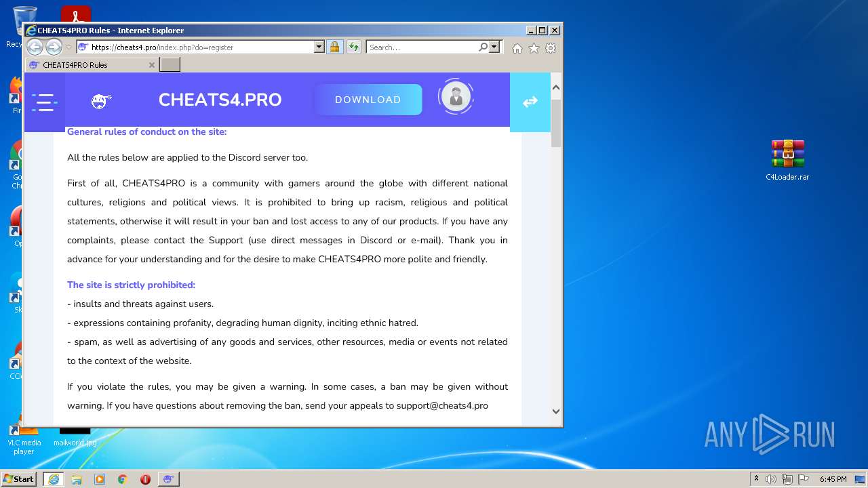Close the CHEATS4PRO Rules tab
This screenshot has width=868, height=488.
[151, 65]
